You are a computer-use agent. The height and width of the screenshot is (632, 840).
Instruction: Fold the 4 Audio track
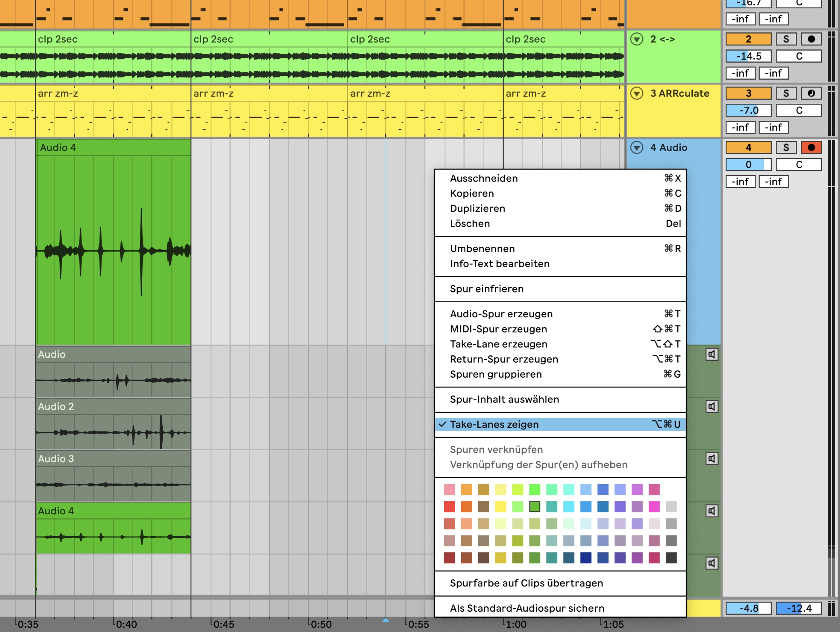point(637,148)
